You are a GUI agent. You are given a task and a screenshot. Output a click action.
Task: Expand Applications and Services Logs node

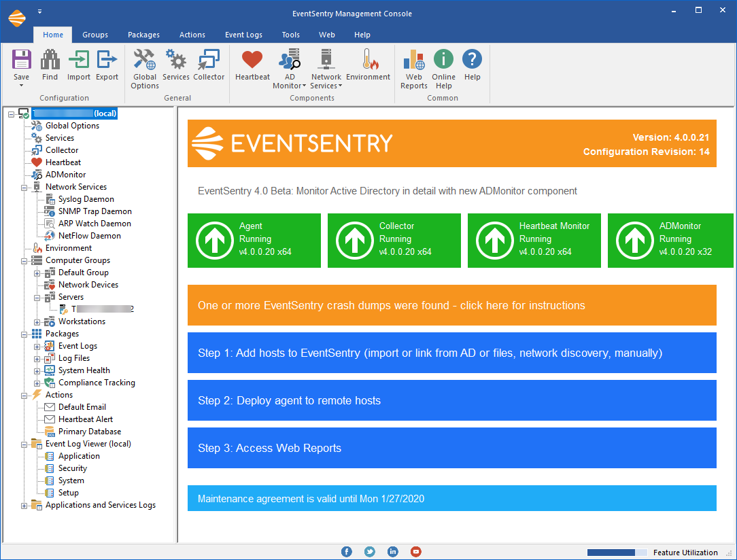(24, 506)
